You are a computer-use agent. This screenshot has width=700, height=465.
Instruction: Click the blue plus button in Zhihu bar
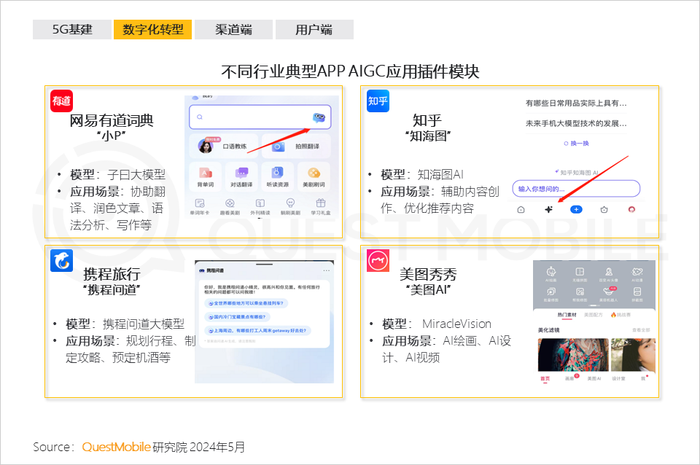pyautogui.click(x=576, y=209)
